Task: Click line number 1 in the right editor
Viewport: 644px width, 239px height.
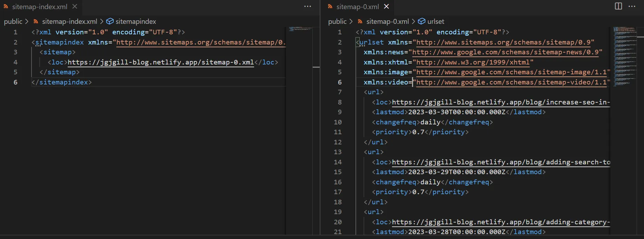Action: pos(340,32)
